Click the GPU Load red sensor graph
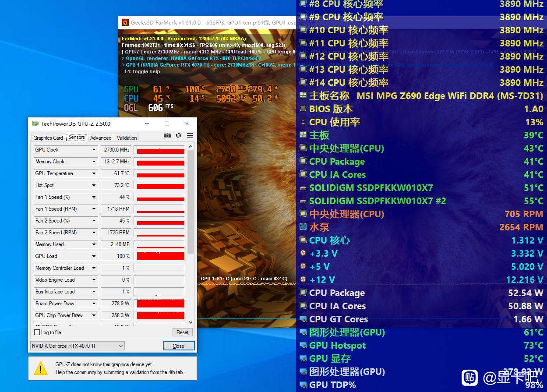Screen dimensions: 547x392 (x=159, y=256)
